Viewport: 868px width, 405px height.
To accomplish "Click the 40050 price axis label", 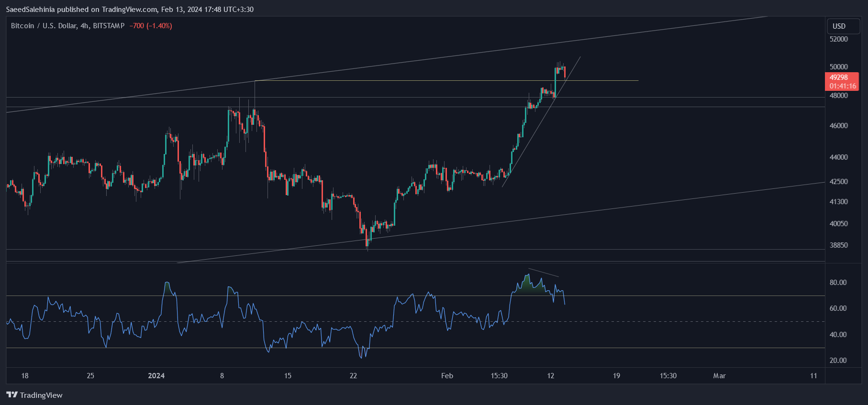I will 839,224.
